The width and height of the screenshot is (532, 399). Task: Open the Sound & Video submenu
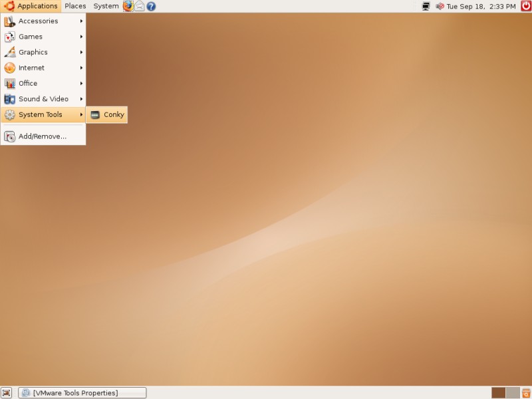[x=43, y=99]
